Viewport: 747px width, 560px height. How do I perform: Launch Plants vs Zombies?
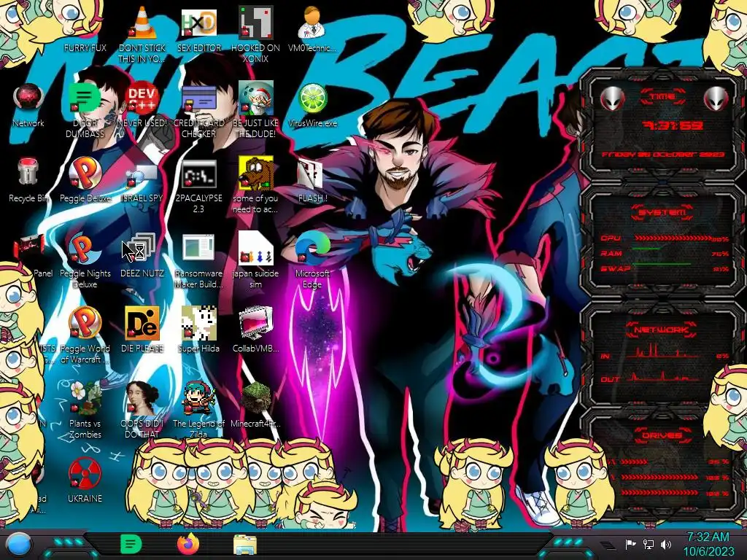(x=85, y=397)
